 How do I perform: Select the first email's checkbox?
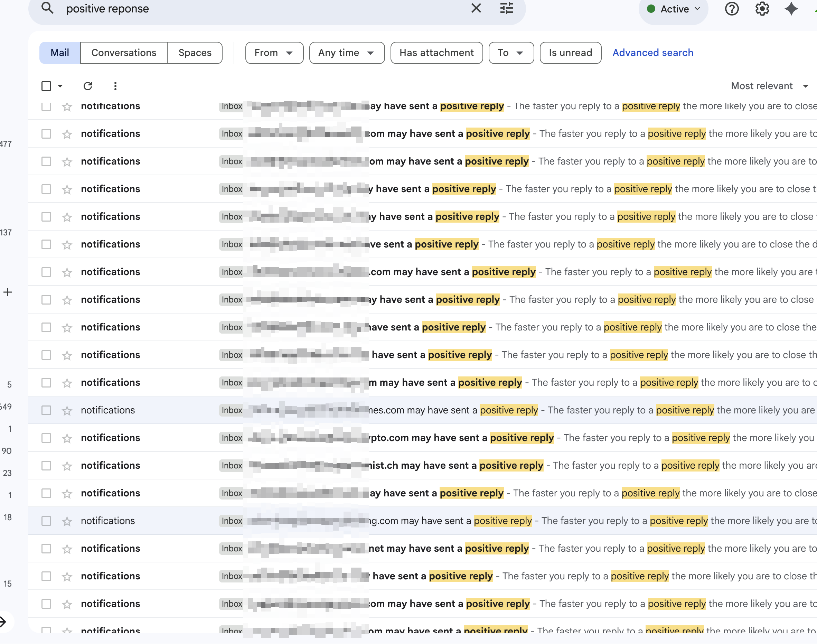(x=46, y=106)
